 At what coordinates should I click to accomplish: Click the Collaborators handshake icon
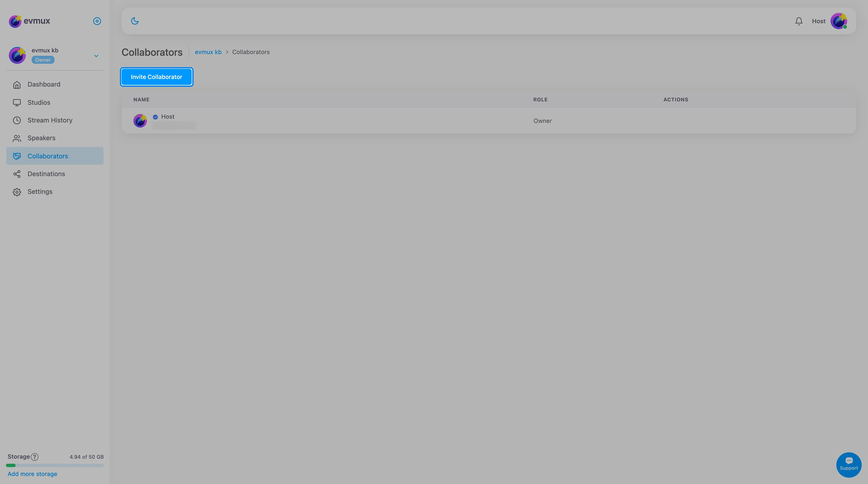(x=17, y=156)
